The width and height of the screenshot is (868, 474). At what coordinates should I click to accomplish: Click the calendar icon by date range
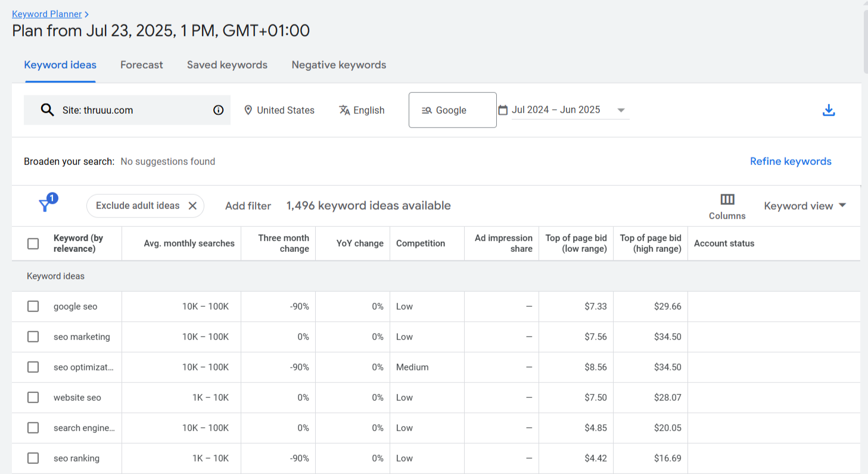[x=503, y=110]
